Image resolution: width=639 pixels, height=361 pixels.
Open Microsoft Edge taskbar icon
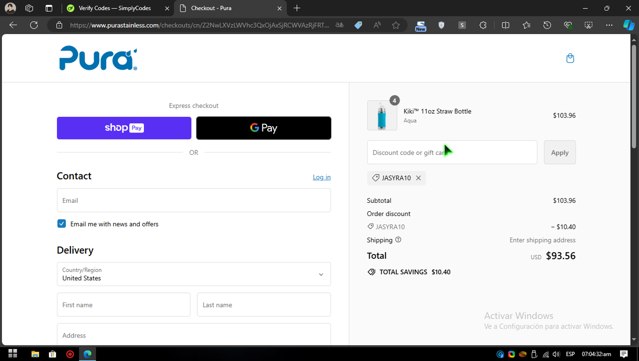pyautogui.click(x=87, y=354)
